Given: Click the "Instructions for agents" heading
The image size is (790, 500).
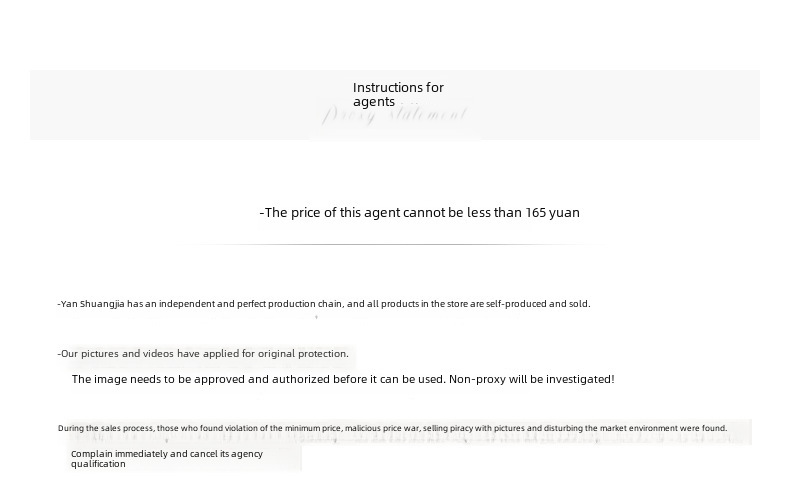Looking at the screenshot, I should pyautogui.click(x=397, y=94).
